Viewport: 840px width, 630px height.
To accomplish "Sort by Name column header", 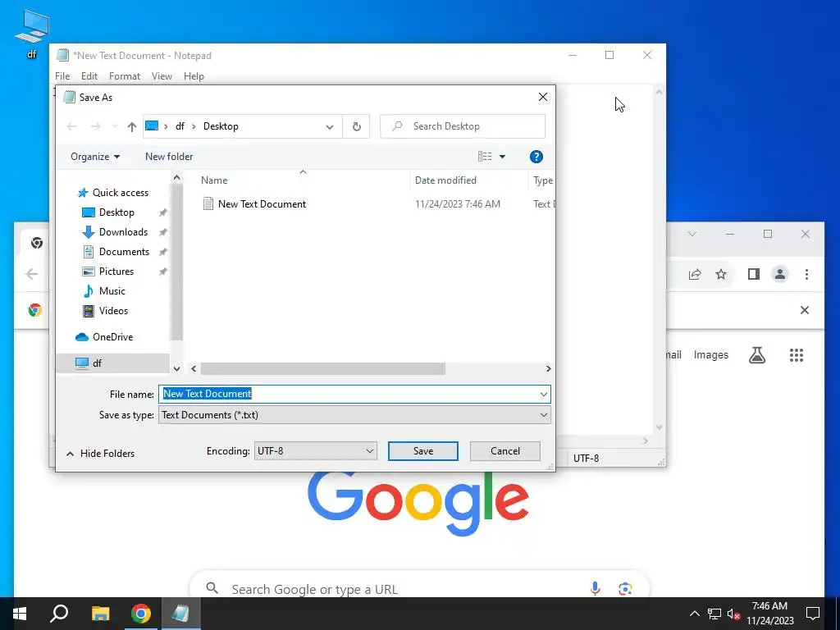I will pyautogui.click(x=214, y=180).
